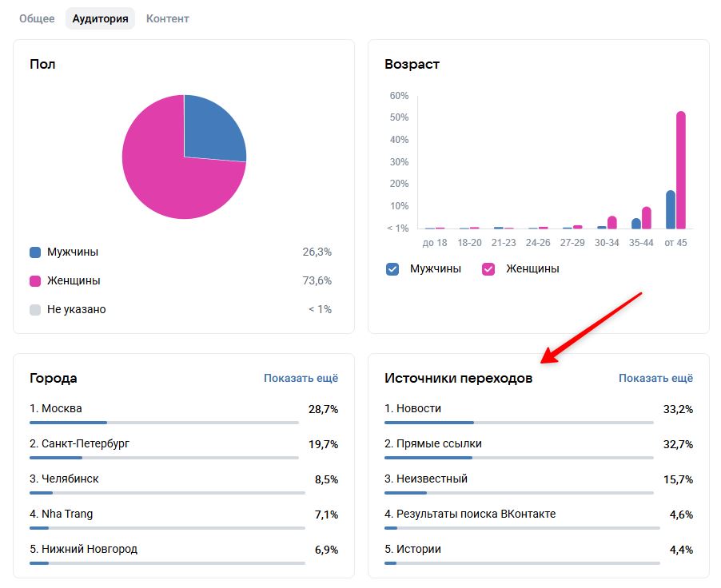
Task: Click the pink bar for 35-44
Action: click(647, 218)
